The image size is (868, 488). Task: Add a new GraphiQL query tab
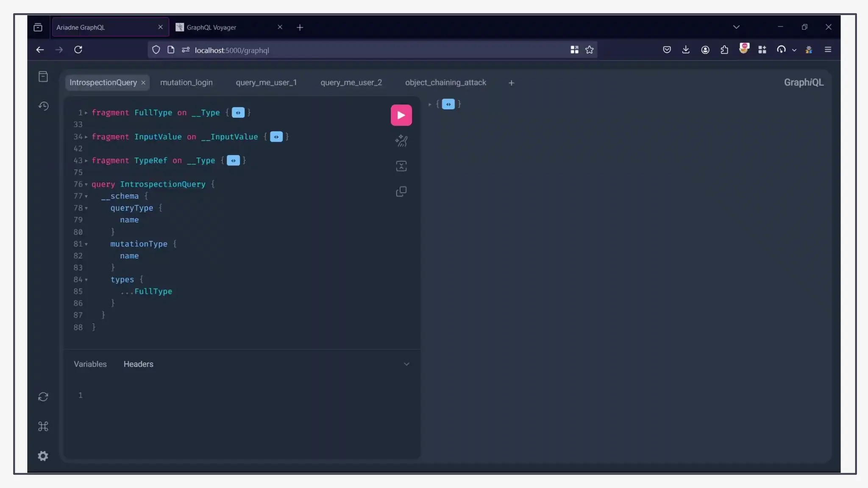click(511, 83)
